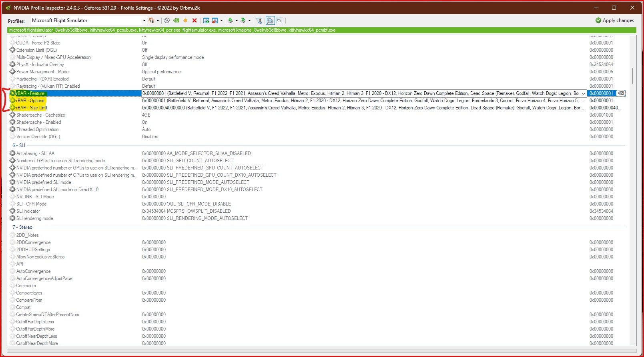Go to the home base profile icon

coord(151,20)
